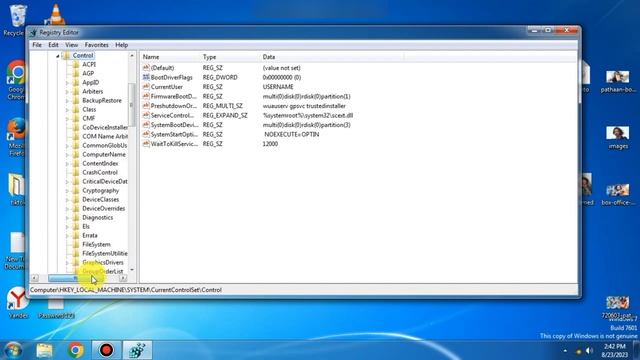Click the Errata folder icon
The width and height of the screenshot is (640, 360).
pyautogui.click(x=76, y=236)
